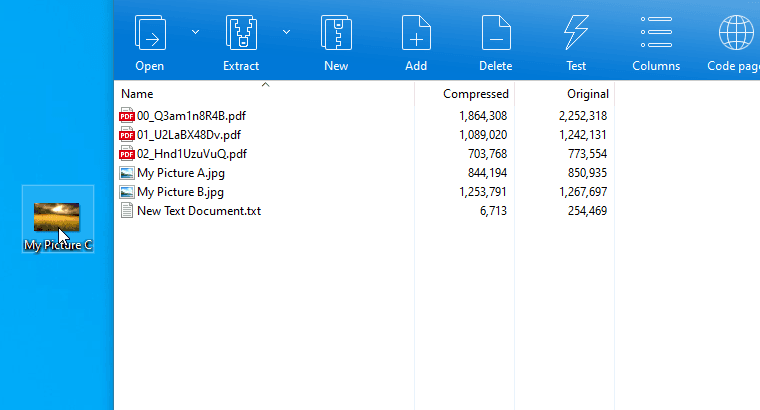The width and height of the screenshot is (760, 410).
Task: Sort files by Original column header
Action: 587,94
